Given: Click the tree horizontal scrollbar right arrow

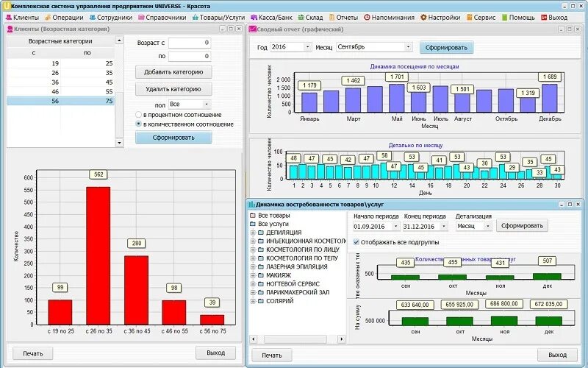Looking at the screenshot, I should click(341, 339).
